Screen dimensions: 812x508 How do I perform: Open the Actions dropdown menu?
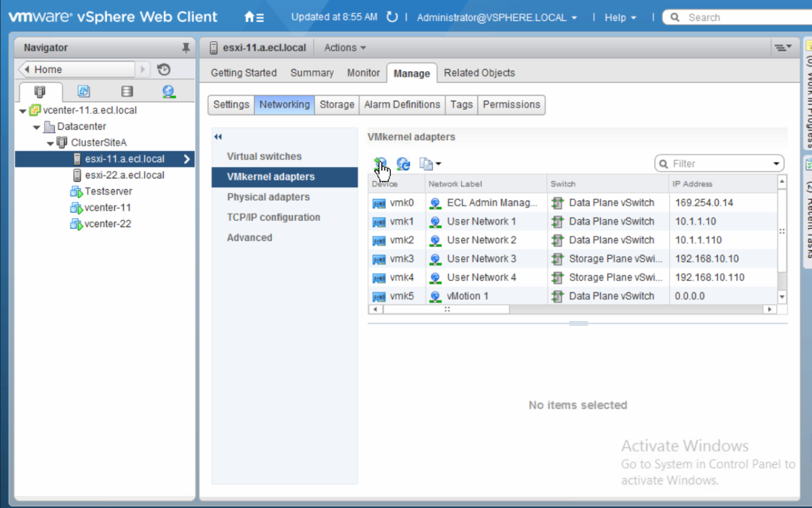pyautogui.click(x=345, y=48)
